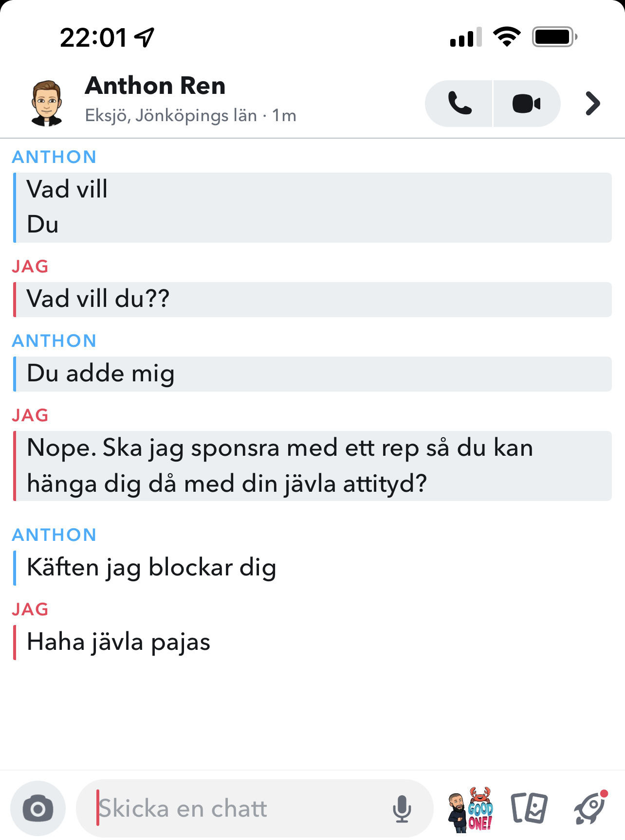Viewport: 625px width, 840px height.
Task: Tap the battery indicator in status bar
Action: click(x=554, y=36)
